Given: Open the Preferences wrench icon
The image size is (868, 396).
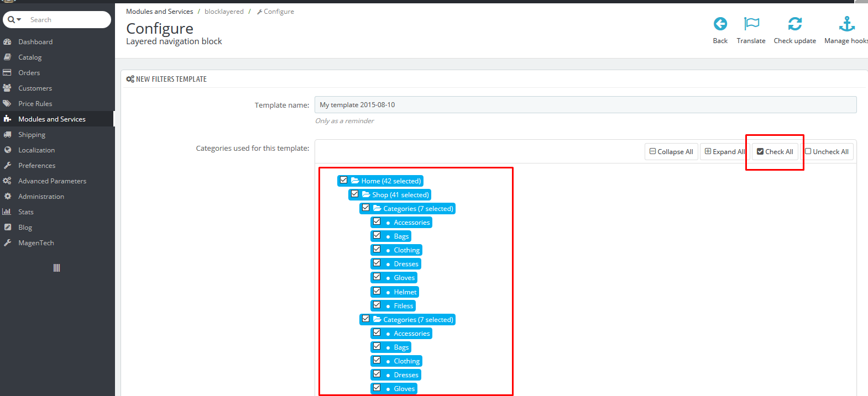Looking at the screenshot, I should pos(7,166).
